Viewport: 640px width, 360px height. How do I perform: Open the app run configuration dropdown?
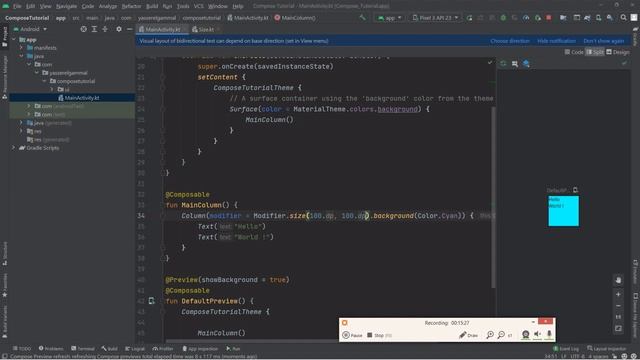(x=390, y=18)
